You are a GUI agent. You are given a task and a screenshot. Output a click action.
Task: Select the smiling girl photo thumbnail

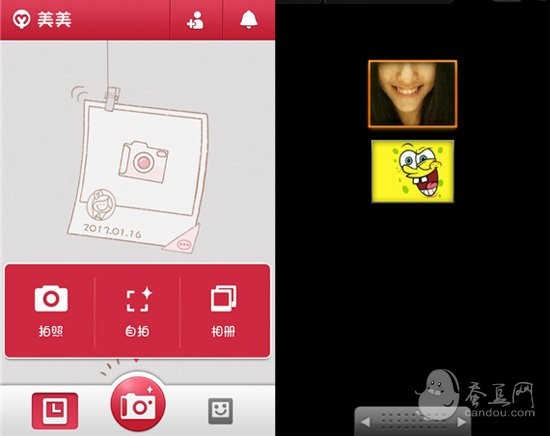tap(412, 94)
